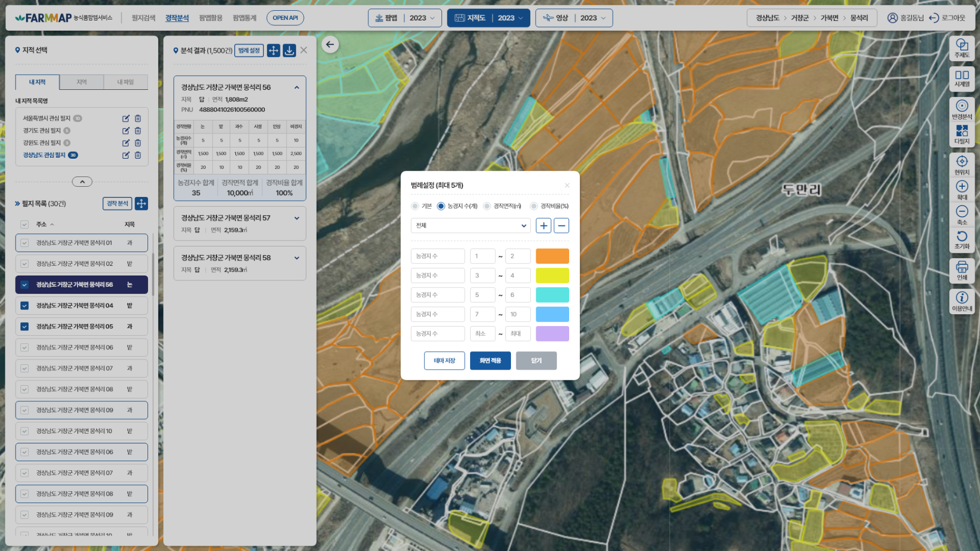Close the analysis results panel
Image resolution: width=980 pixels, height=551 pixels.
tap(304, 50)
